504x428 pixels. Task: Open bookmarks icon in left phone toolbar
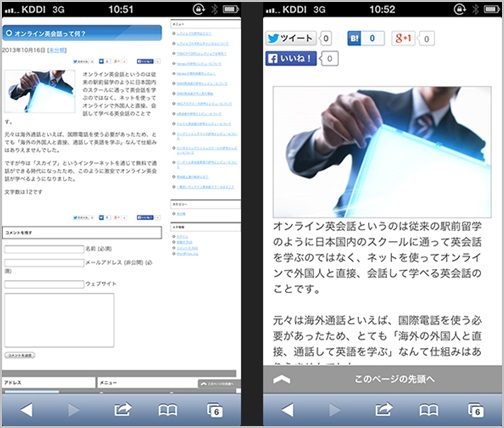pos(168,410)
